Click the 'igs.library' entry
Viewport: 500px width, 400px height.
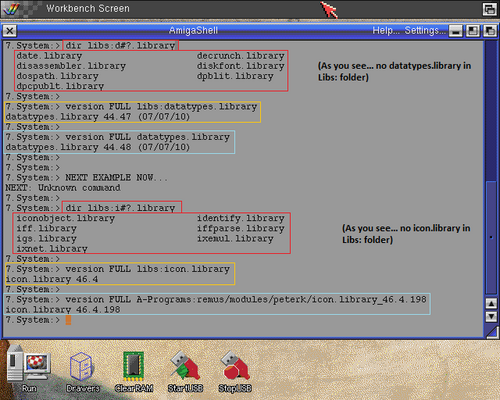pos(47,239)
